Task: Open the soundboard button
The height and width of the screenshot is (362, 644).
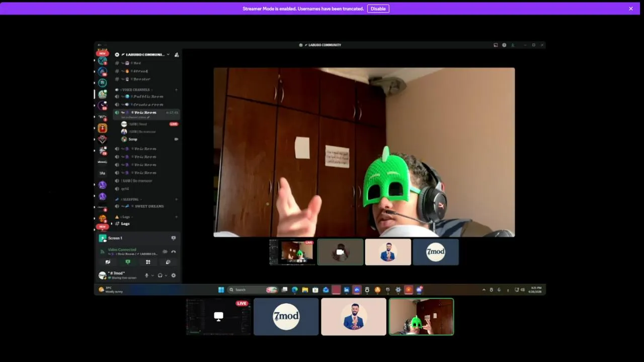Action: (x=168, y=262)
